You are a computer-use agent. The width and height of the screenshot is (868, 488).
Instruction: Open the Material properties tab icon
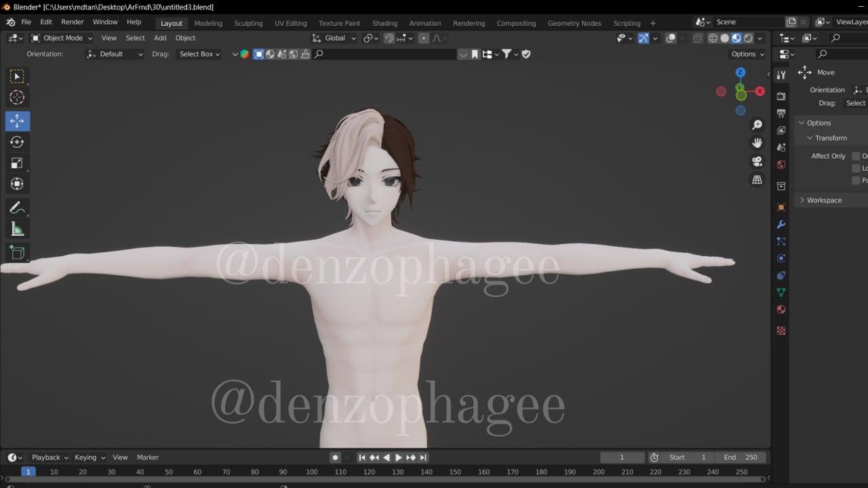(x=781, y=310)
